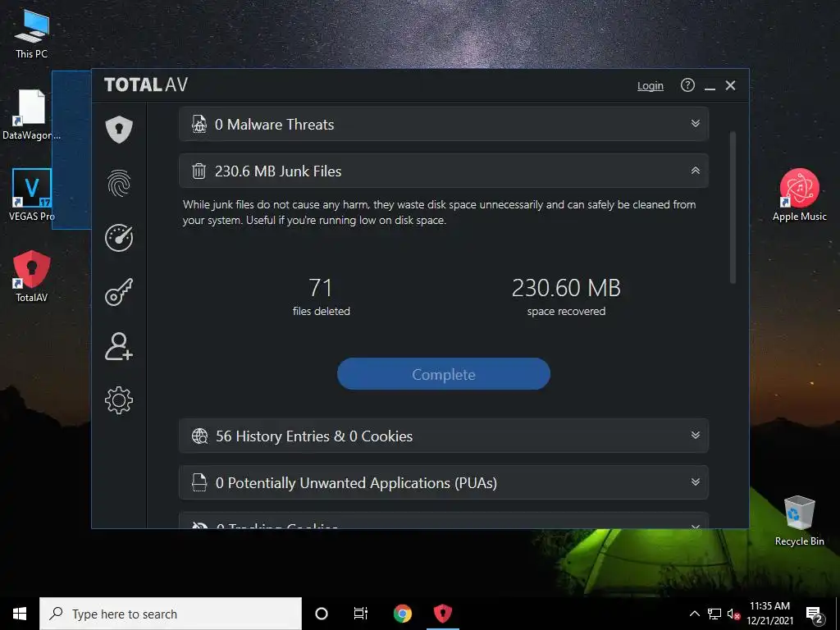This screenshot has height=630, width=840.
Task: Click the Login link
Action: pyautogui.click(x=650, y=85)
